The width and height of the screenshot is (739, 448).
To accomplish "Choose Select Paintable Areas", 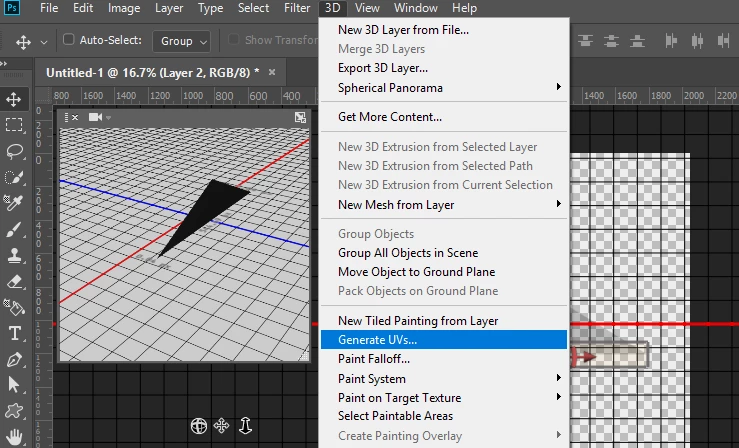I will [x=444, y=416].
